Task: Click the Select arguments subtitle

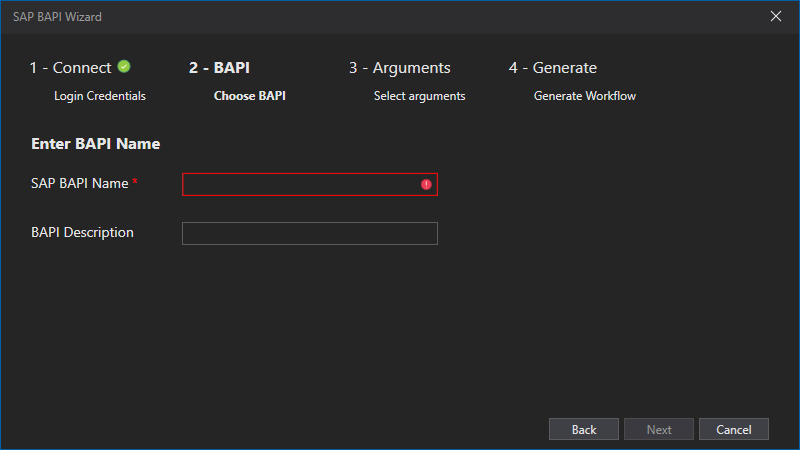Action: 419,96
